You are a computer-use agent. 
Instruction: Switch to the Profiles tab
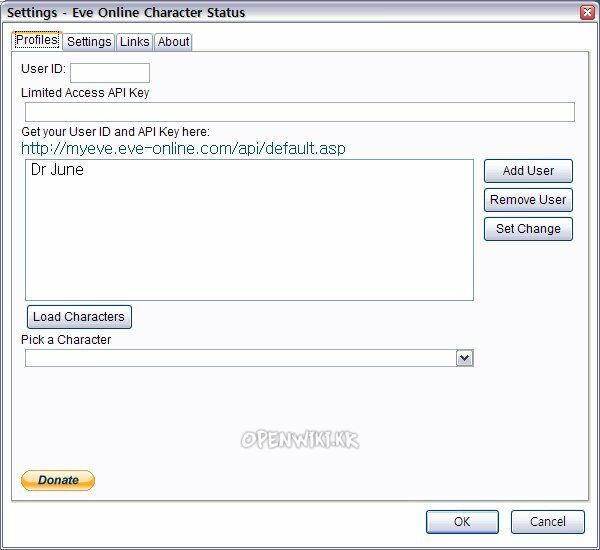pos(37,40)
